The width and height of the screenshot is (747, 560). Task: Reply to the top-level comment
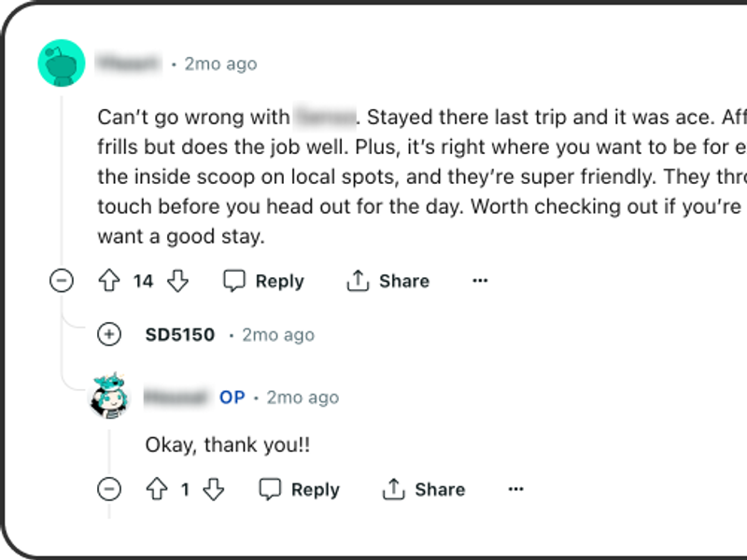click(264, 281)
